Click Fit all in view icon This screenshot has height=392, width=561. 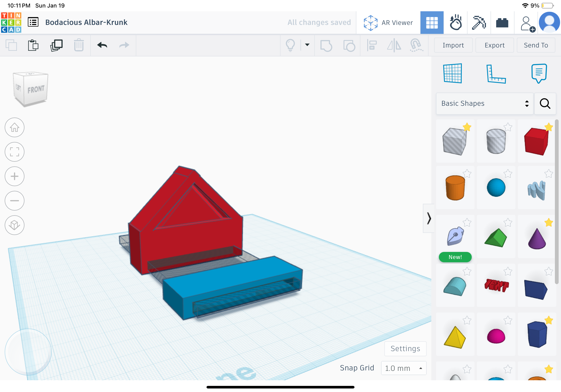pyautogui.click(x=14, y=152)
